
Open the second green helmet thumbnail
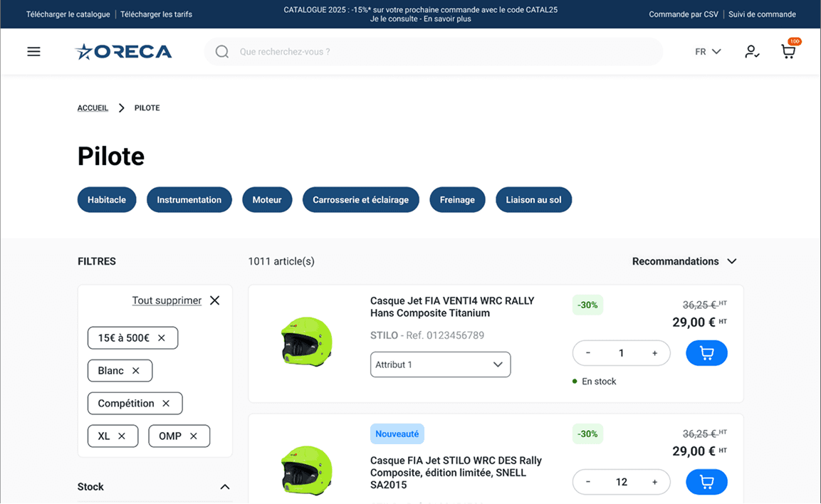[x=306, y=470]
